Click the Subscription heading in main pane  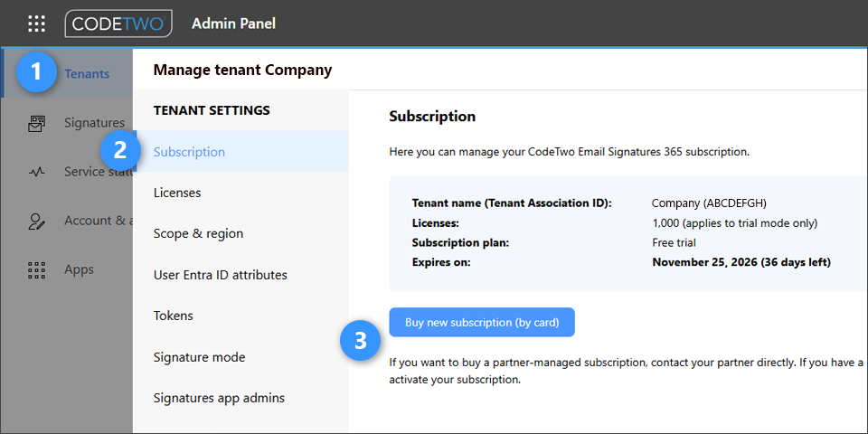432,117
